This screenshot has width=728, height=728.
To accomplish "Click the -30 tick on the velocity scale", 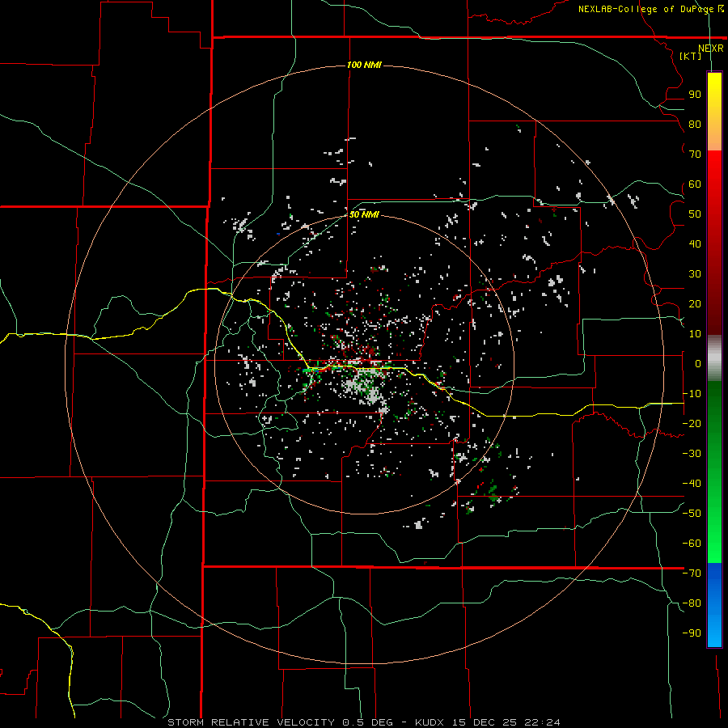I will [692, 454].
